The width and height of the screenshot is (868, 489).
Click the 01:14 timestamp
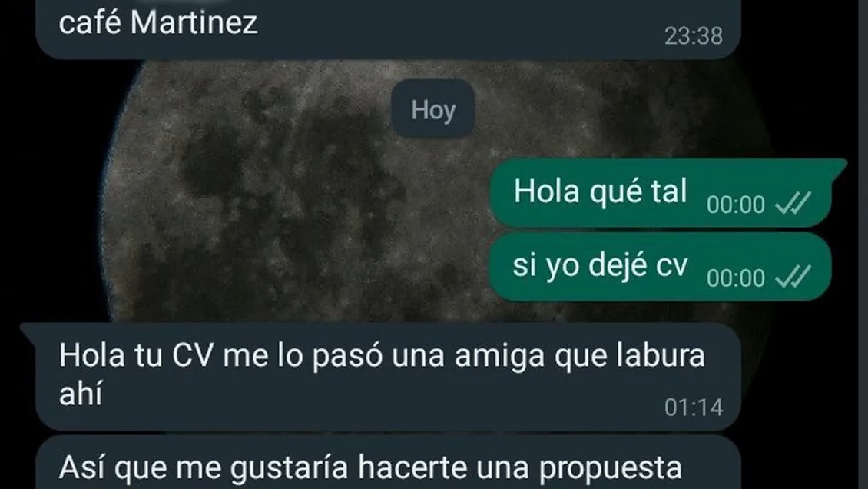[694, 407]
